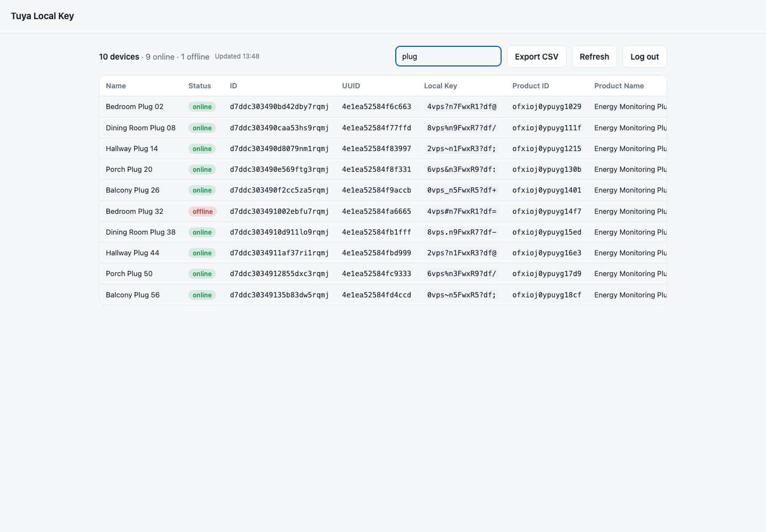Screen dimensions: 766x532
Task: Click the online badge for Bedroom Plug 02
Action: point(202,107)
